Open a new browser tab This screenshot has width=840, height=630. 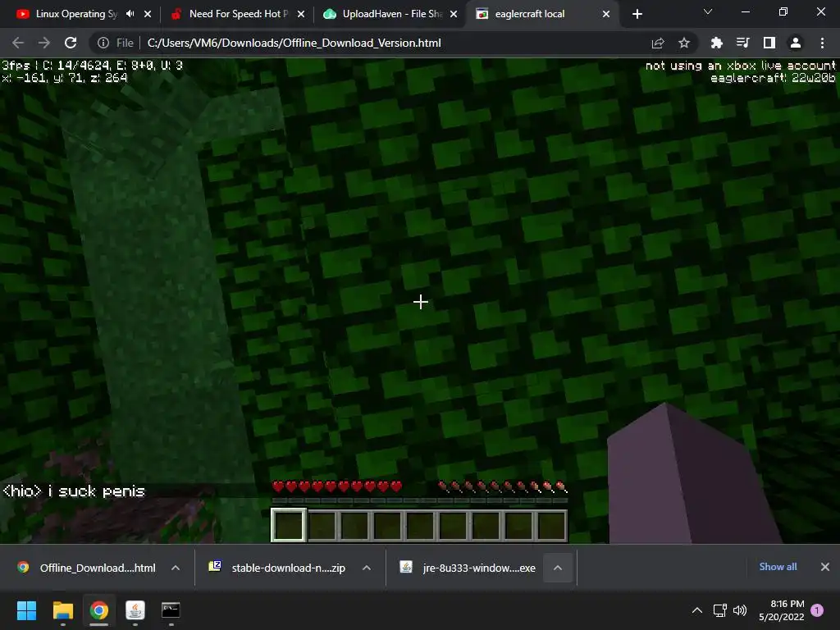637,14
